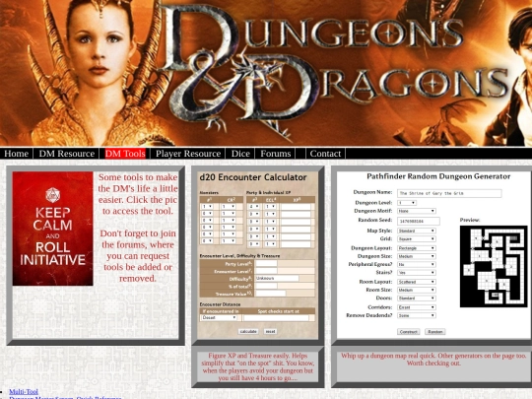Screen dimensions: 532x399
Task: Open the Contact menu item
Action: (325, 154)
